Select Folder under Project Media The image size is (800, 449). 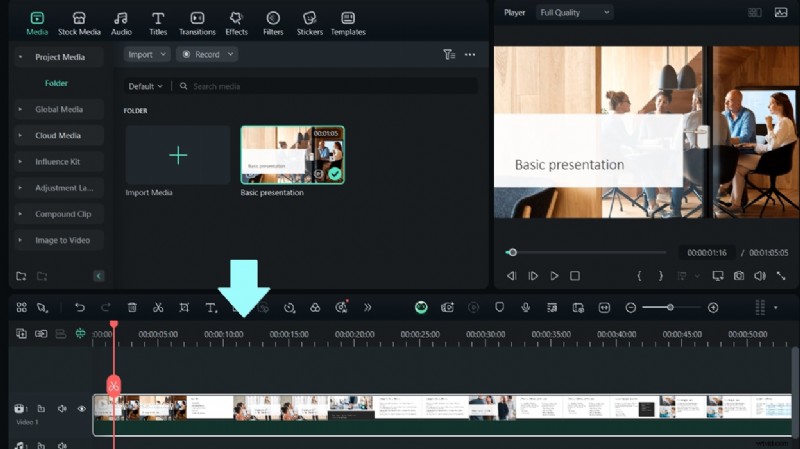click(56, 83)
